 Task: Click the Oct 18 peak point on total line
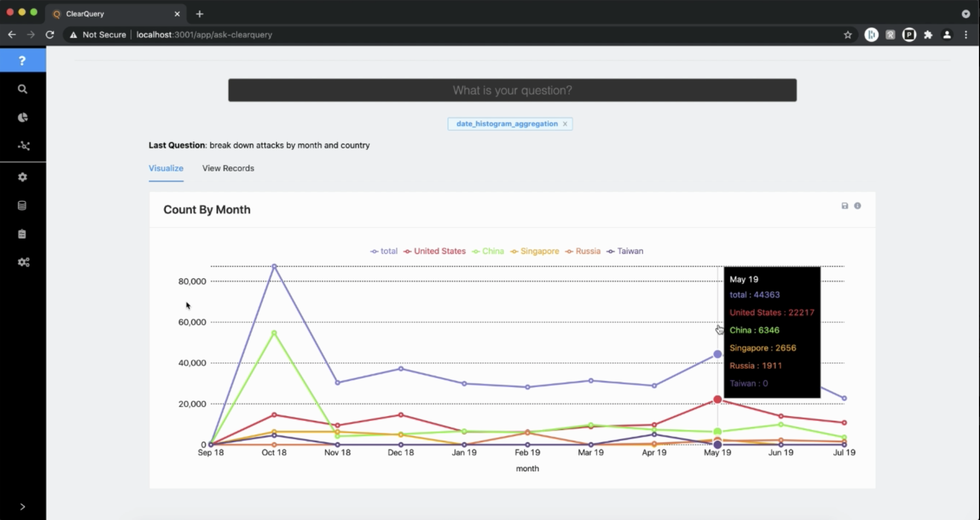click(274, 266)
